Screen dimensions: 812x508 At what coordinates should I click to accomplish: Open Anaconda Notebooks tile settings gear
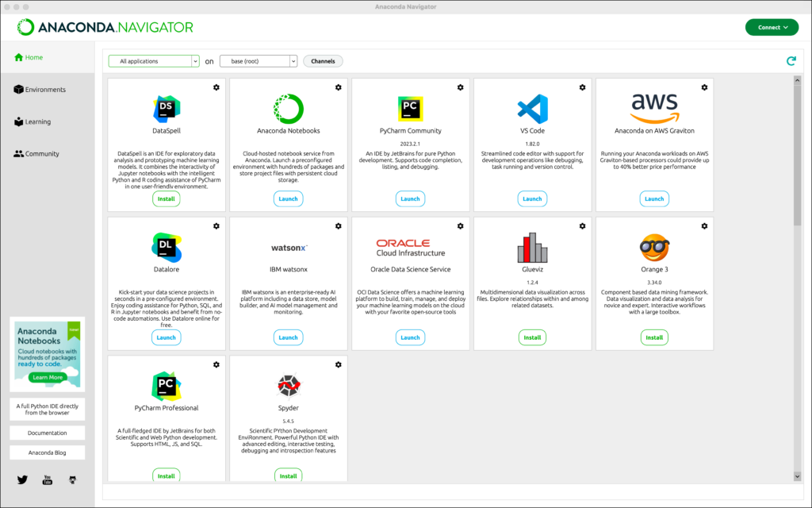[338, 87]
